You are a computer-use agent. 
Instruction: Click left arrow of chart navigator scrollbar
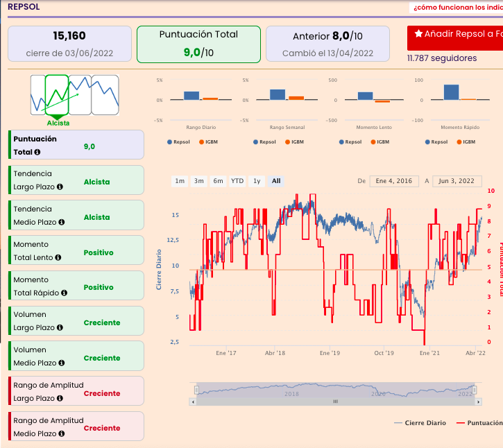193,402
